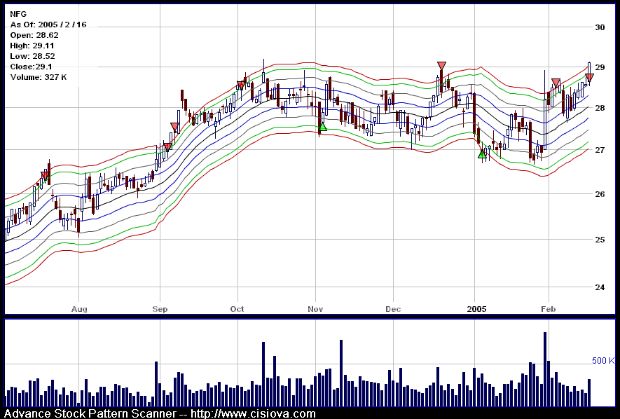Select the red sell triangle in early February
The height and width of the screenshot is (419, 620).
pos(556,83)
